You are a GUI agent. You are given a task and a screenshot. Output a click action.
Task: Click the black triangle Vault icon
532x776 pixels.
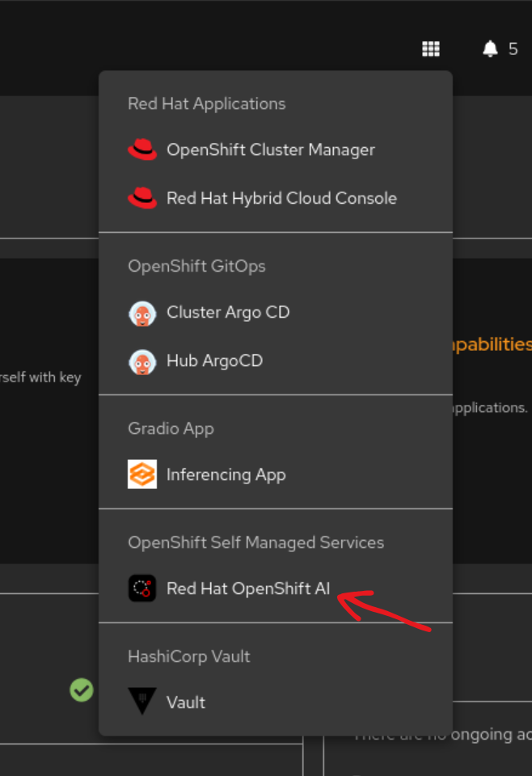(x=142, y=702)
